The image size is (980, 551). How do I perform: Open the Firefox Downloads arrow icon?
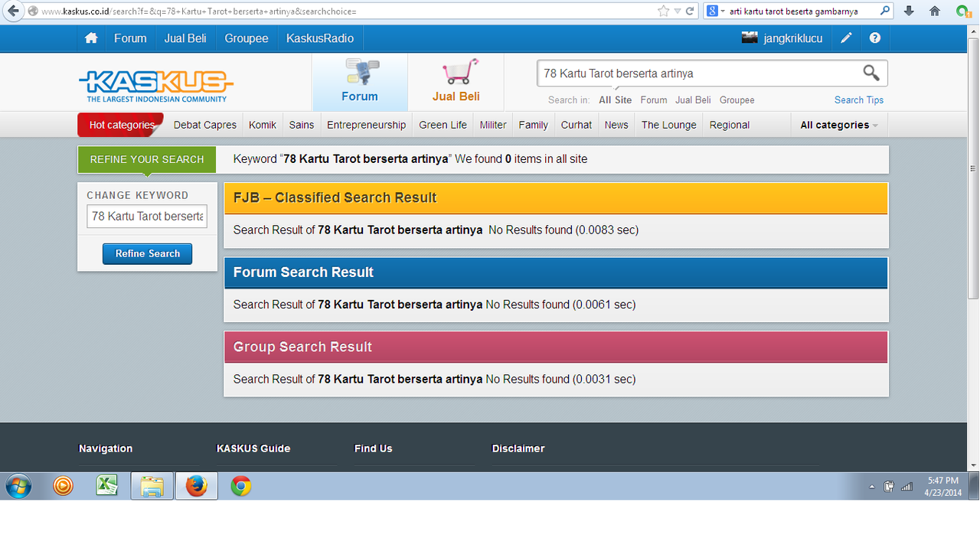point(909,11)
